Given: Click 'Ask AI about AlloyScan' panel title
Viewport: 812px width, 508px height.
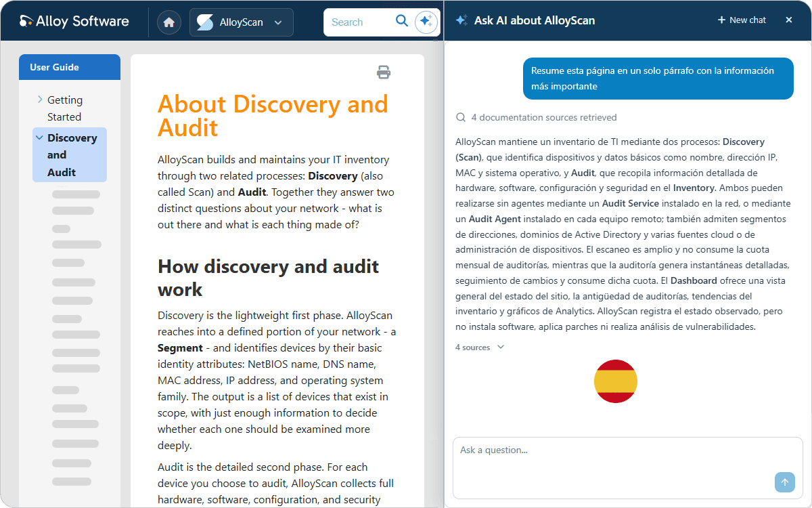Looking at the screenshot, I should coord(535,20).
